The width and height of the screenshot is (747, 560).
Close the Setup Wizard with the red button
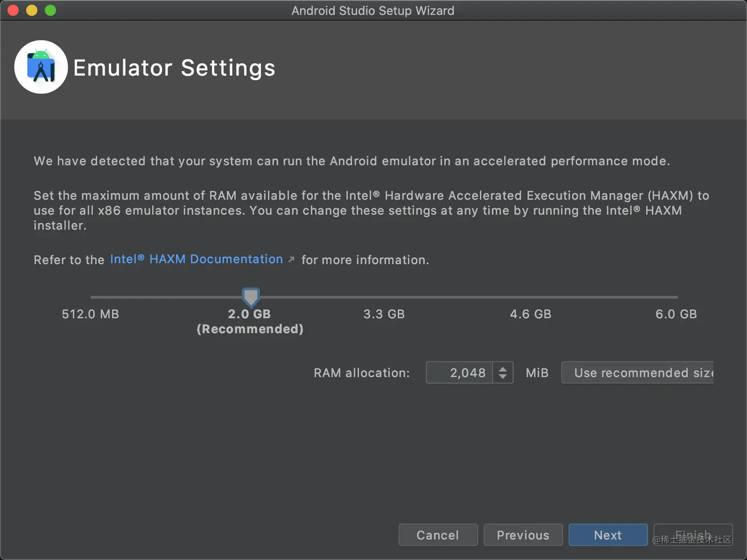tap(13, 10)
